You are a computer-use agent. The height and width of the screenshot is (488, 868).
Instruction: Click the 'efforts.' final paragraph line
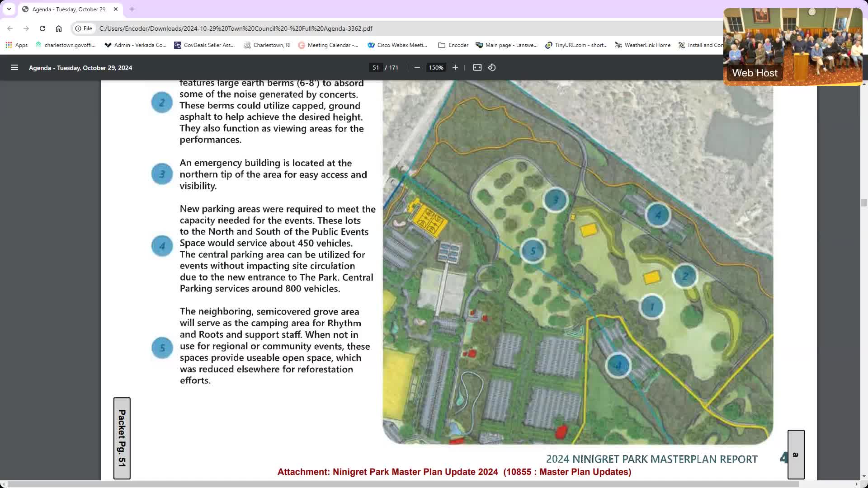pos(195,380)
